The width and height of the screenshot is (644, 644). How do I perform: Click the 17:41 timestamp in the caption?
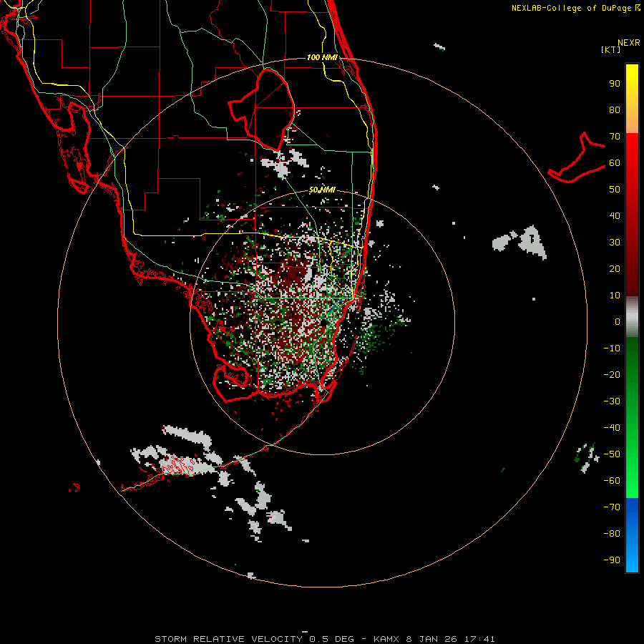[x=479, y=639]
